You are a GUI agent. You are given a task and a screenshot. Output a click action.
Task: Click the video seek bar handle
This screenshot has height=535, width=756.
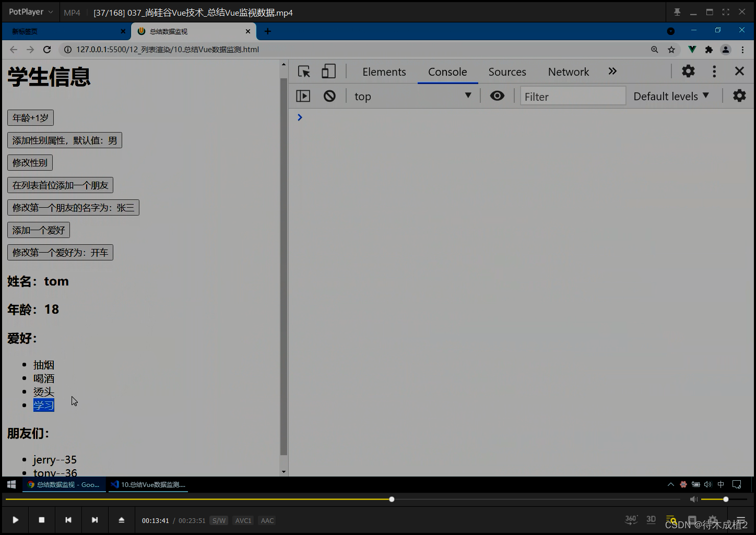point(392,500)
